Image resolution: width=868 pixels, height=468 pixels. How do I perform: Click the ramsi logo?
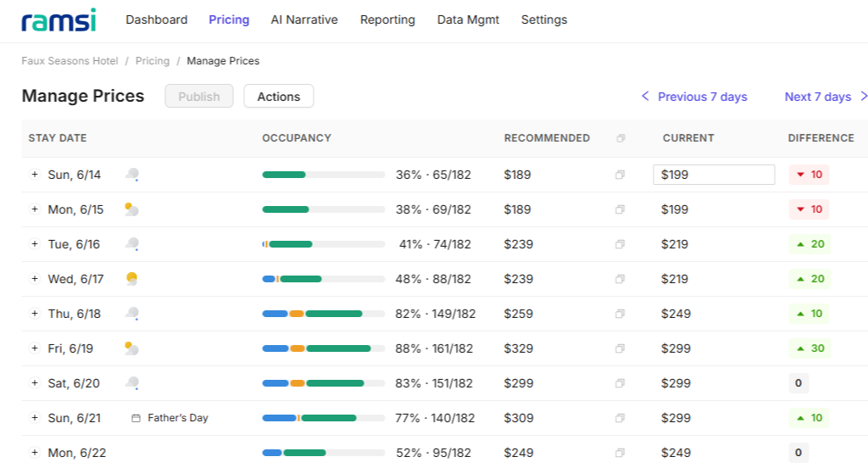pyautogui.click(x=58, y=20)
